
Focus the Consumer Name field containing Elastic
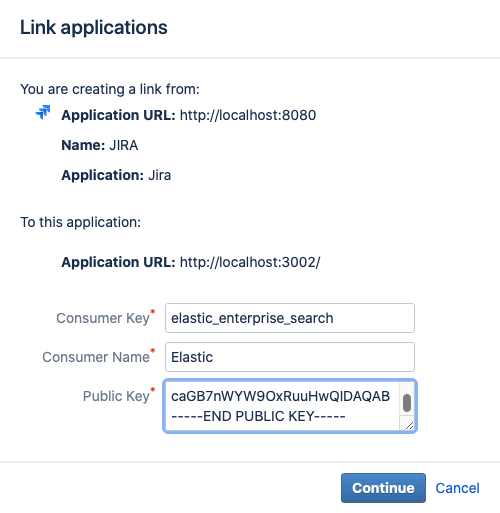290,357
